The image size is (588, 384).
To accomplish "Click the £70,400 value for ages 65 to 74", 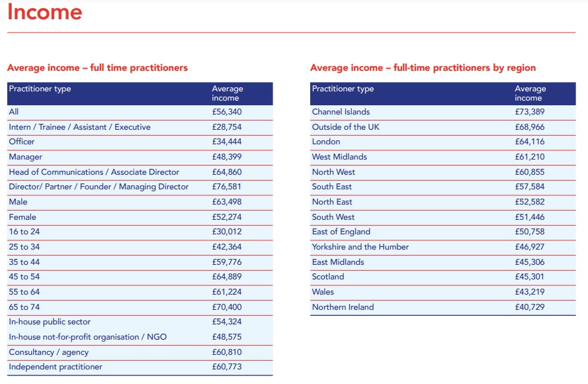I will (227, 307).
